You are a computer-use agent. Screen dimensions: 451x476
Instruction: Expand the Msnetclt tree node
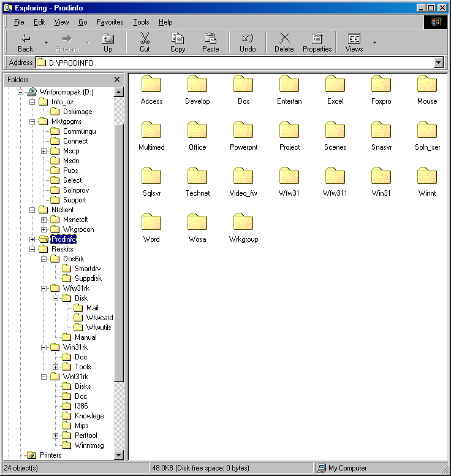coord(44,220)
